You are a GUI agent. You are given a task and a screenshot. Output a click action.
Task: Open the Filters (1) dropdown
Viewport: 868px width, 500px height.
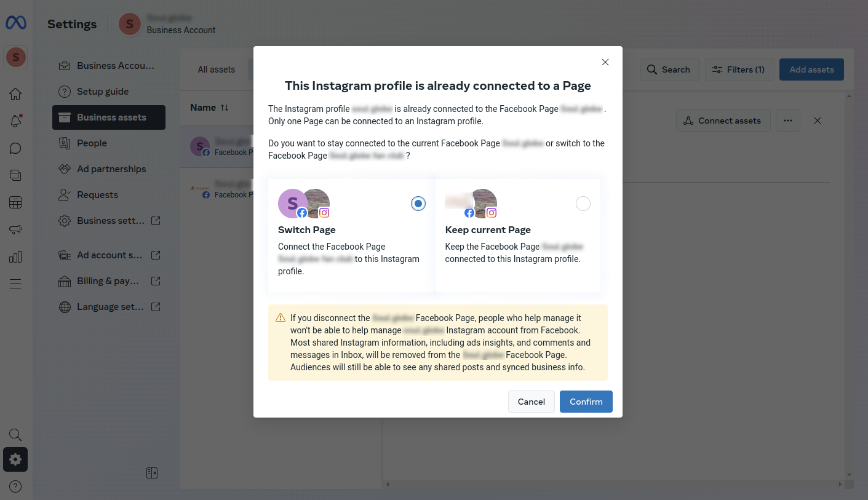pos(739,69)
